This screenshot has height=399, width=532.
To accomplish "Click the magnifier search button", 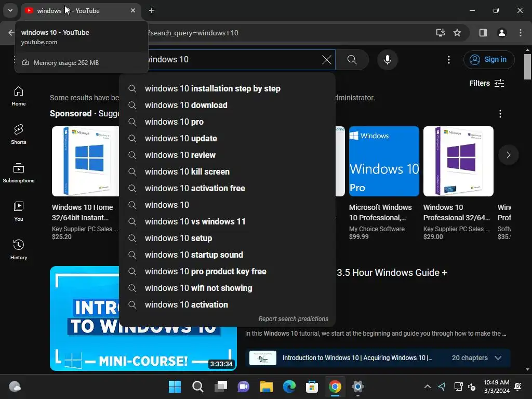I will pos(352,60).
